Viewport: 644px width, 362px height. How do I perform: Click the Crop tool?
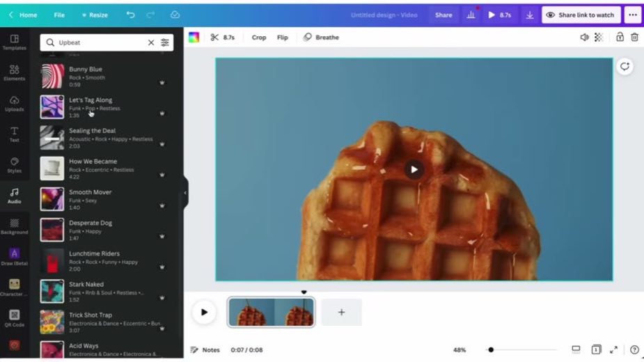[259, 38]
